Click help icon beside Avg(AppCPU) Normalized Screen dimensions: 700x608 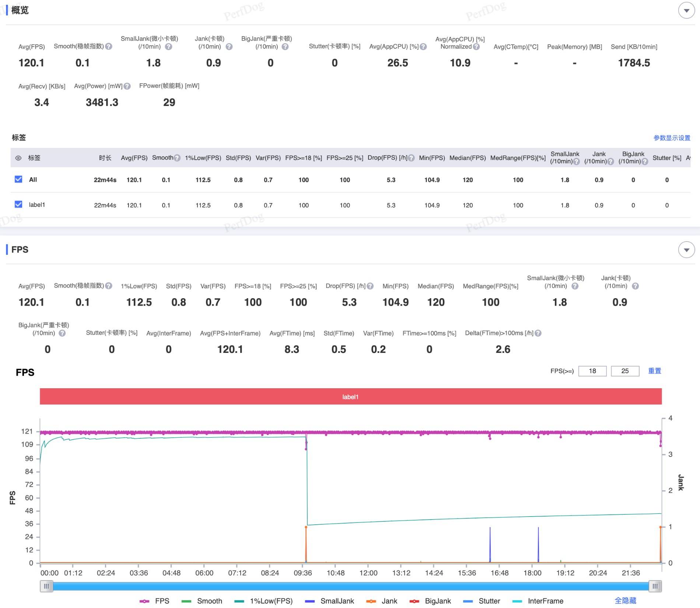476,47
